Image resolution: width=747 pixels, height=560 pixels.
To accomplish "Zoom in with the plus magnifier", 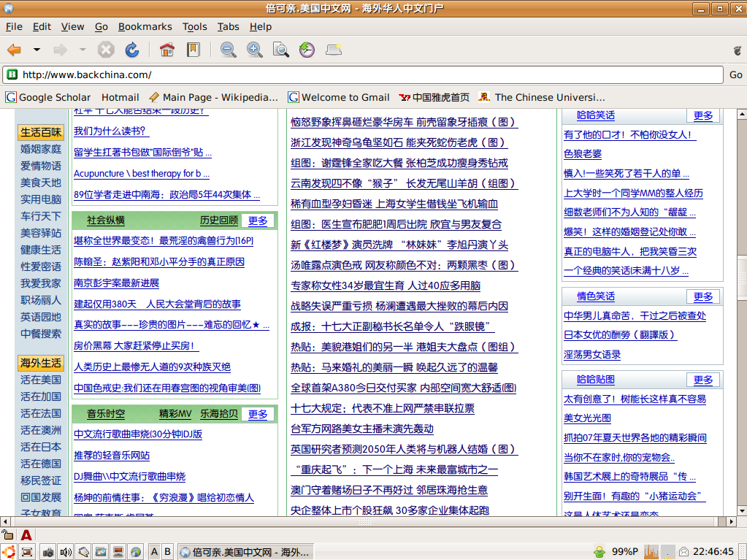I will click(x=254, y=50).
